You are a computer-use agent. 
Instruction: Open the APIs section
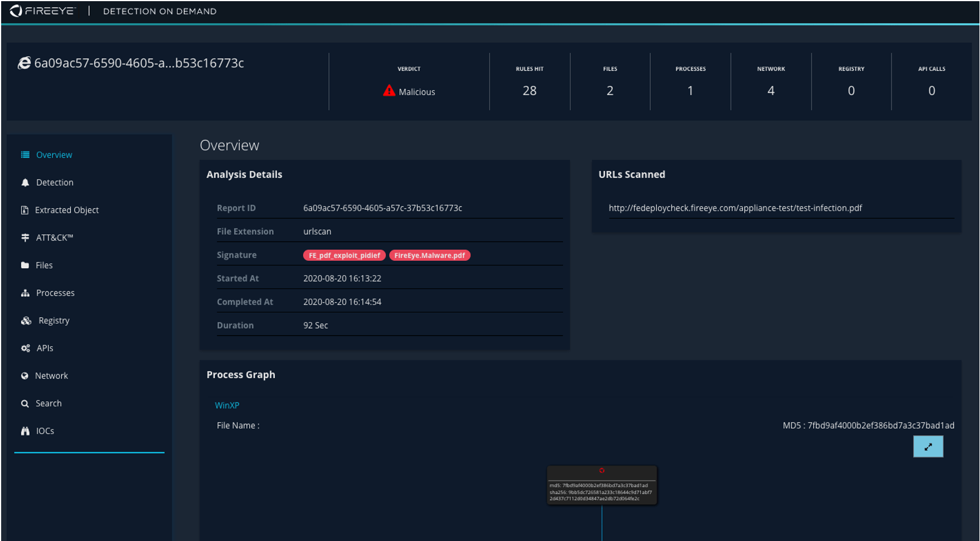(x=45, y=348)
